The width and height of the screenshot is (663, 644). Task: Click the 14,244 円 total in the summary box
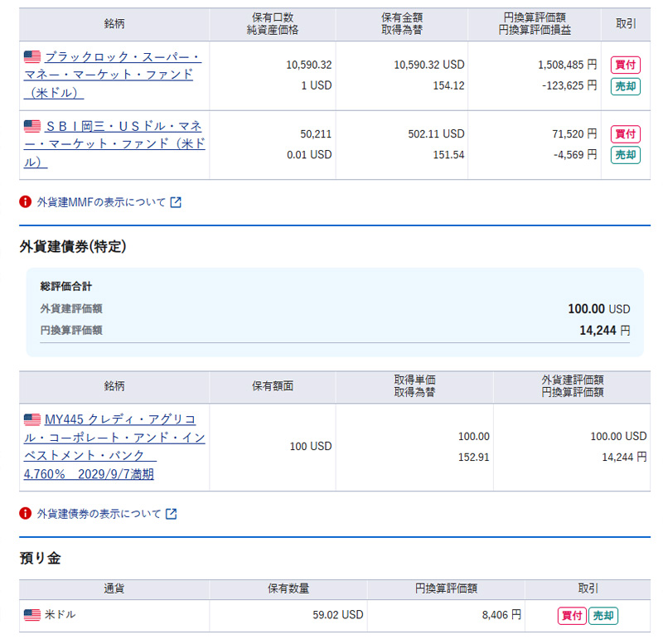click(x=605, y=330)
